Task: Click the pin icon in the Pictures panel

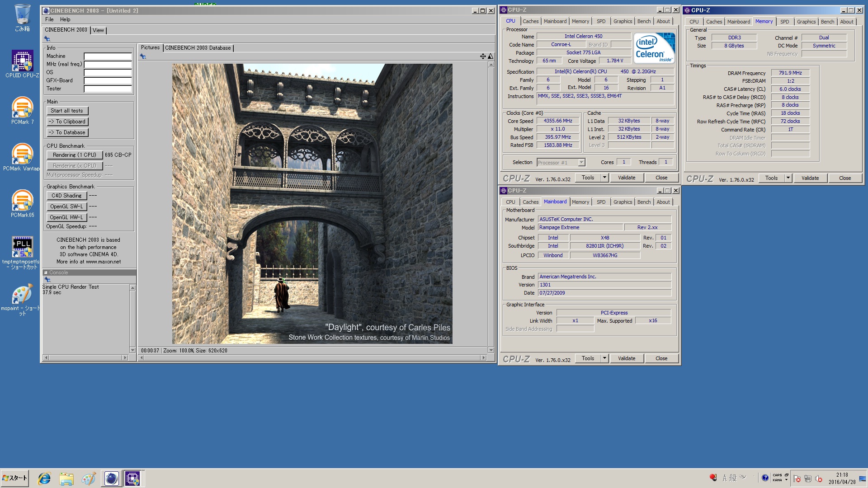Action: pyautogui.click(x=143, y=56)
